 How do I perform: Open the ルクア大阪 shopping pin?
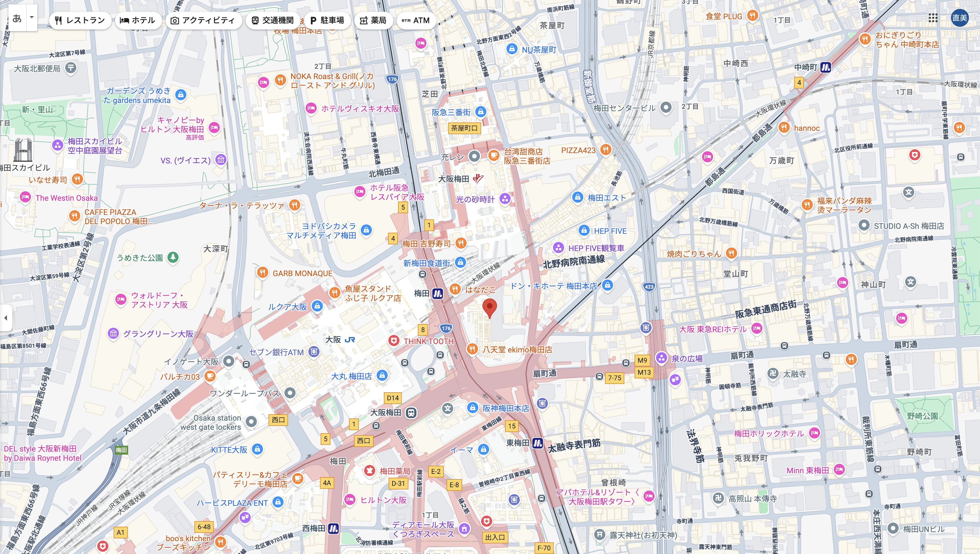(317, 306)
